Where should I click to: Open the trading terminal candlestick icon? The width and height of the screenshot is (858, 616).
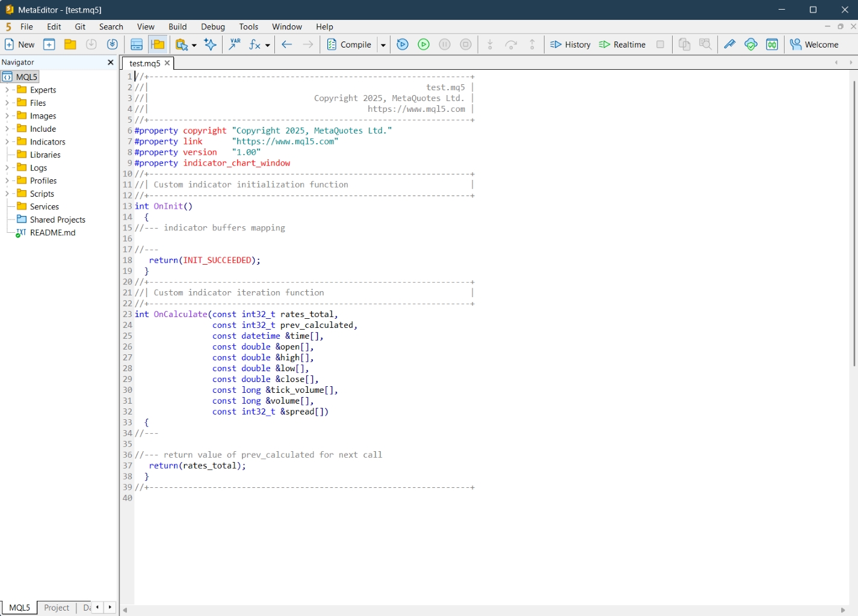pos(772,45)
